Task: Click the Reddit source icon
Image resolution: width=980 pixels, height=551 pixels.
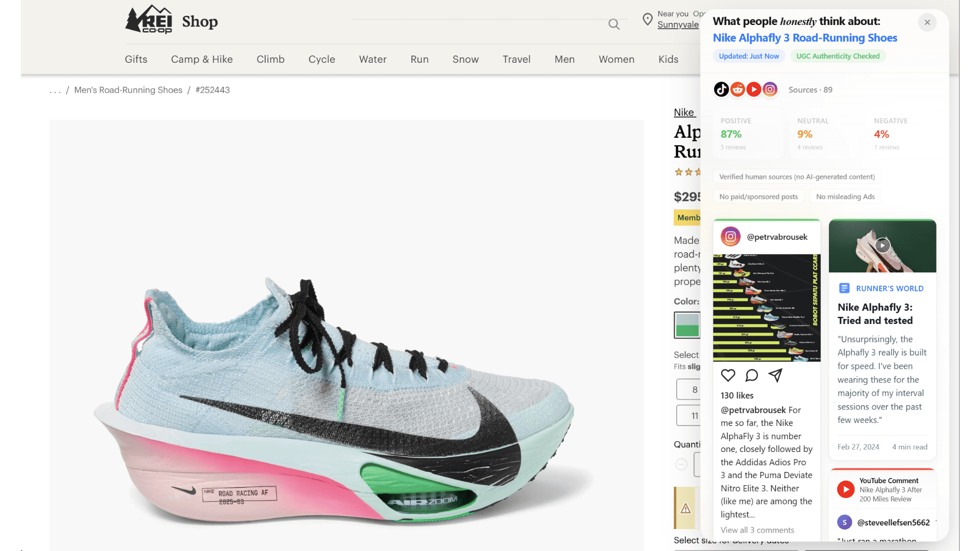Action: point(738,89)
